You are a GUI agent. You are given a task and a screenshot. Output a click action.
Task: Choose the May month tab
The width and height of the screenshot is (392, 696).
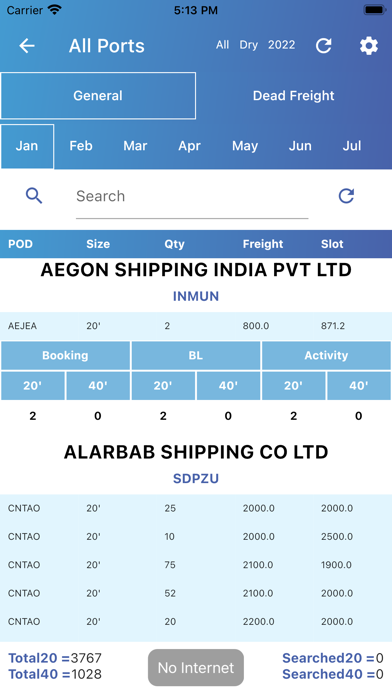(x=245, y=146)
